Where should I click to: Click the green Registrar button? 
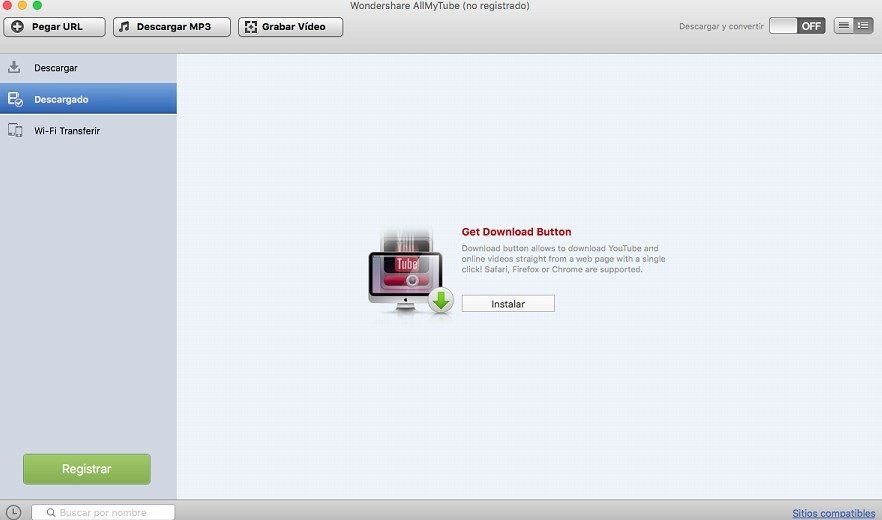(87, 469)
